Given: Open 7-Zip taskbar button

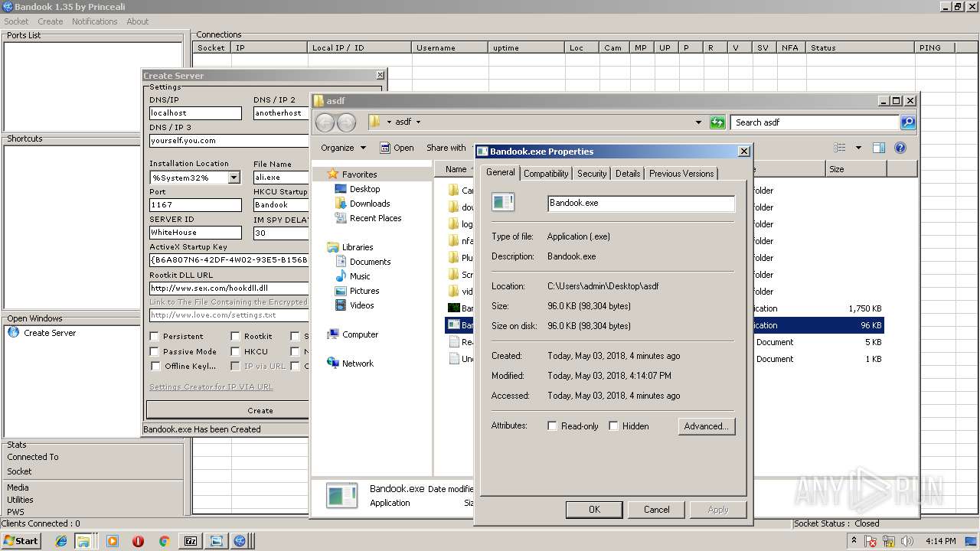Looking at the screenshot, I should tap(191, 541).
